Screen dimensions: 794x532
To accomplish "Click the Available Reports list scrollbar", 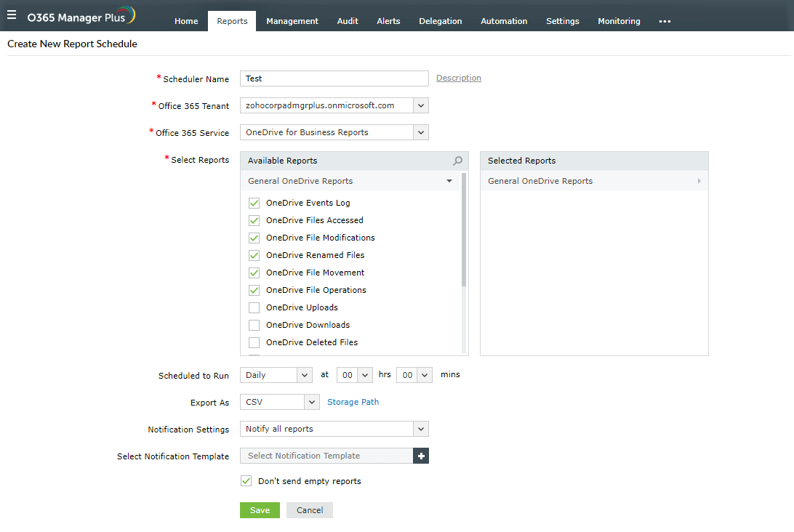I will click(464, 230).
